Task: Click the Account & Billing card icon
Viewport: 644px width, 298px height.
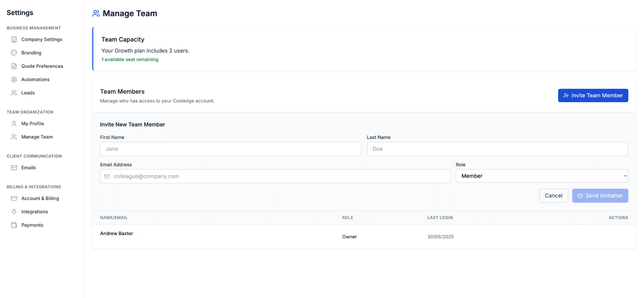Action: pos(14,199)
